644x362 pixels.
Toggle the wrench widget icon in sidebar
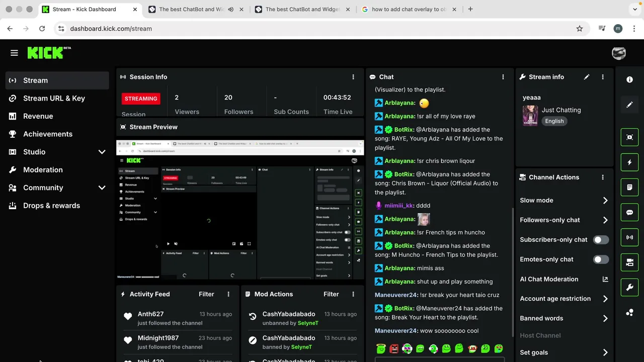point(629,288)
